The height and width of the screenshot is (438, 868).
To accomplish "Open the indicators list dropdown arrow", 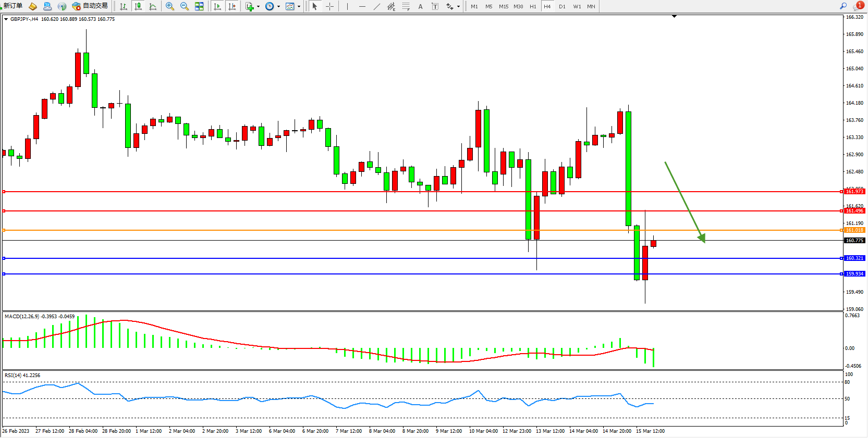I will [258, 7].
